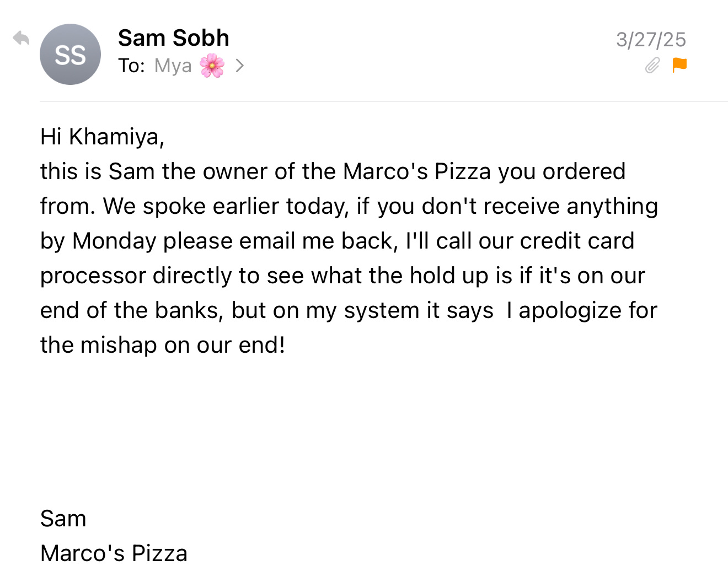
Task: Open sender name Sam Sobh
Action: 173,38
